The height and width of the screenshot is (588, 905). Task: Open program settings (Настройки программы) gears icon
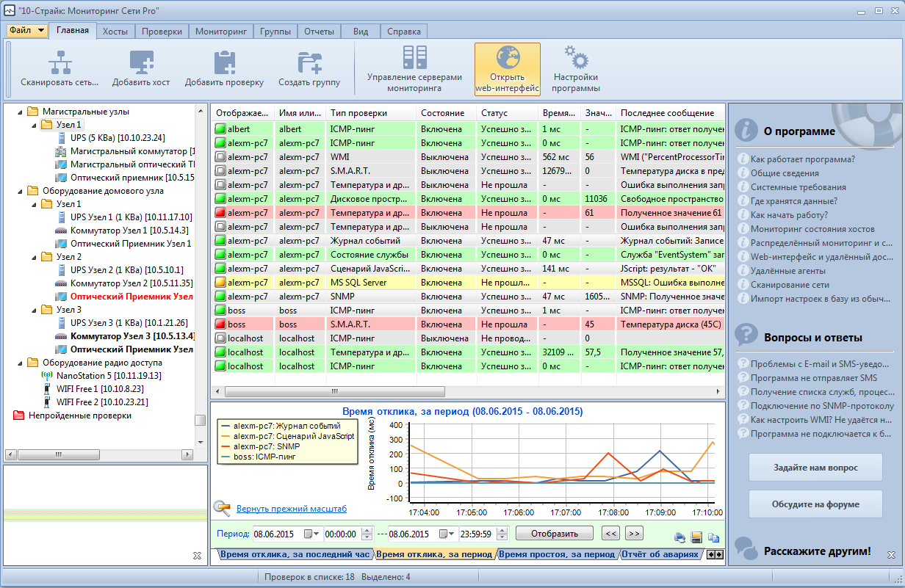click(x=576, y=59)
